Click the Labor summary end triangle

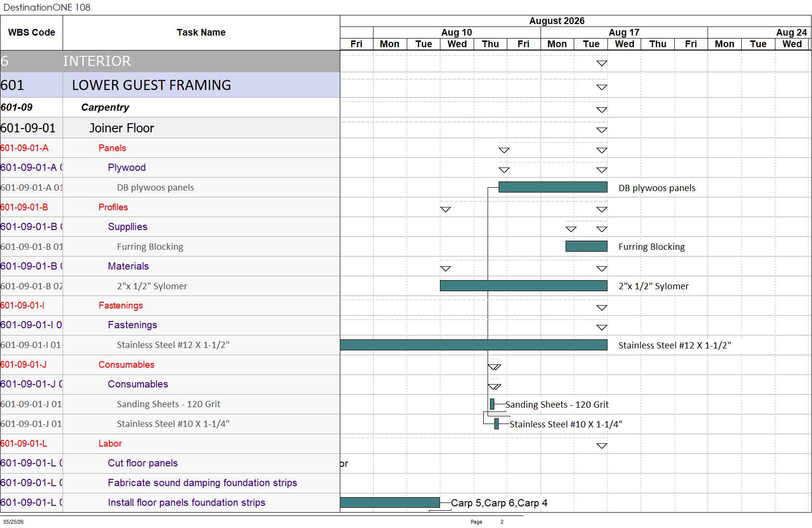[602, 446]
